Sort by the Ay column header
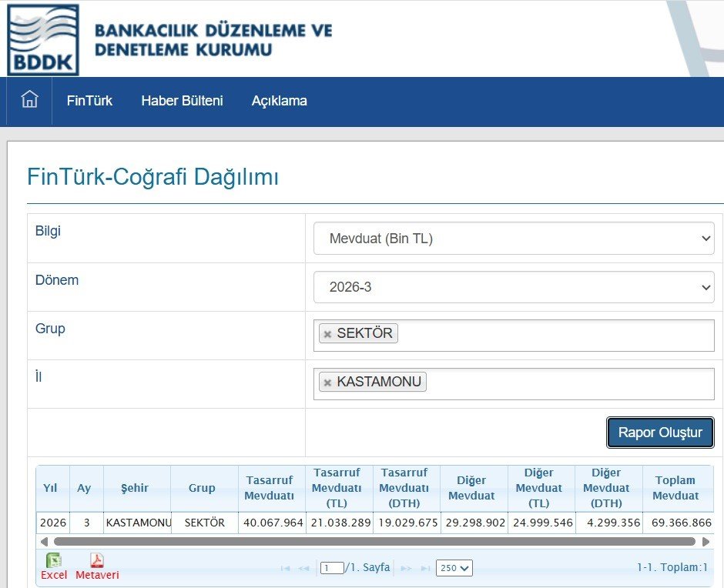This screenshot has width=724, height=588. [86, 488]
